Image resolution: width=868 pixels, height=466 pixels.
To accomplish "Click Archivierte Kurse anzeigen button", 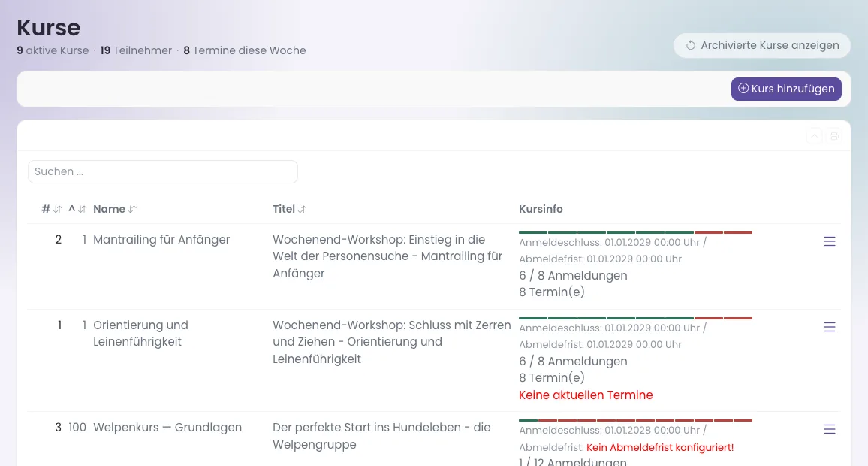I will click(761, 45).
